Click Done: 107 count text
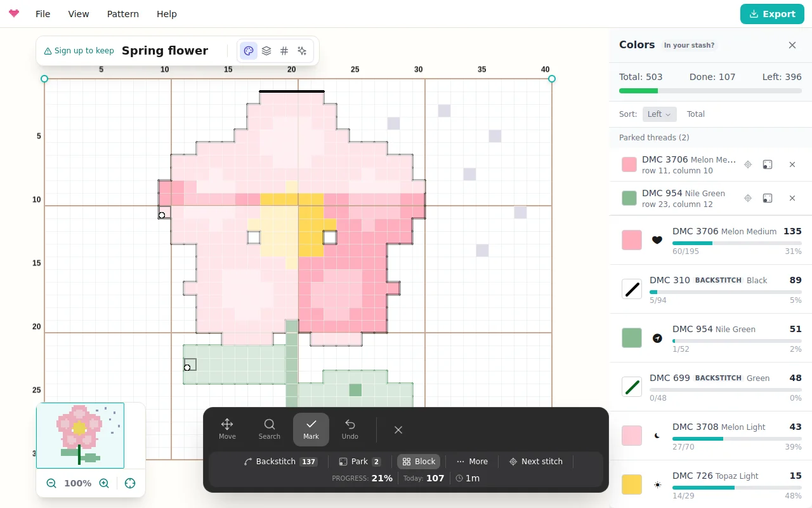The height and width of the screenshot is (508, 812). (x=712, y=77)
